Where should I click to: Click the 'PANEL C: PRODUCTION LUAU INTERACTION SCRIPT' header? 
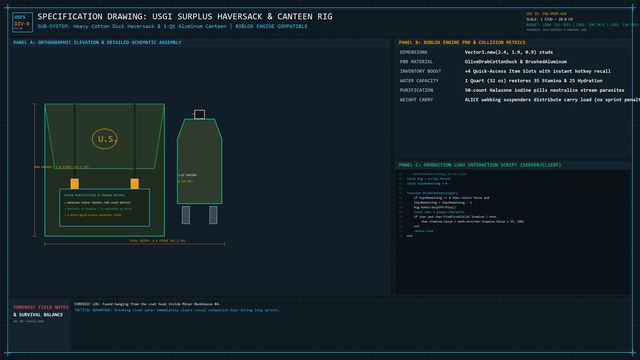pos(480,165)
